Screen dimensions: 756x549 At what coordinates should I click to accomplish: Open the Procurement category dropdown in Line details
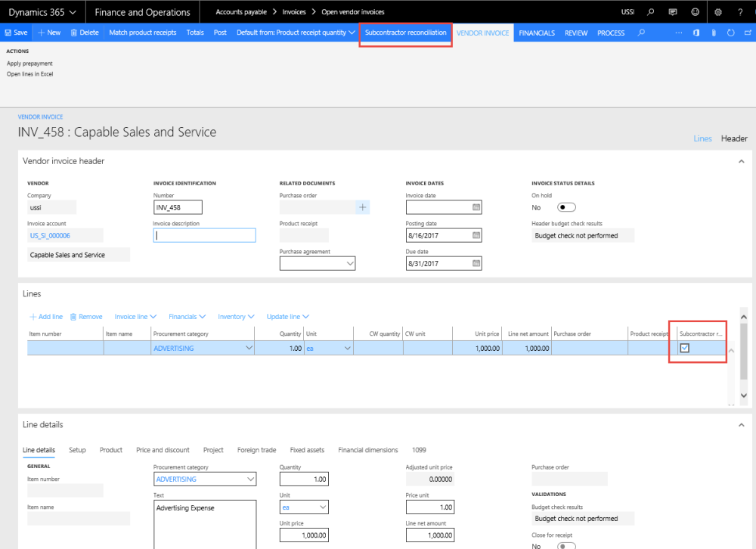250,479
